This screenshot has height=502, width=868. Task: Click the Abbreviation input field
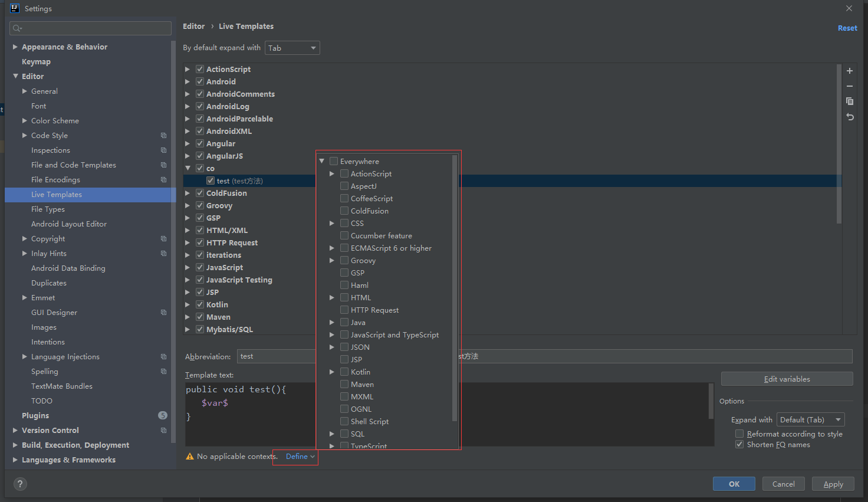click(276, 356)
